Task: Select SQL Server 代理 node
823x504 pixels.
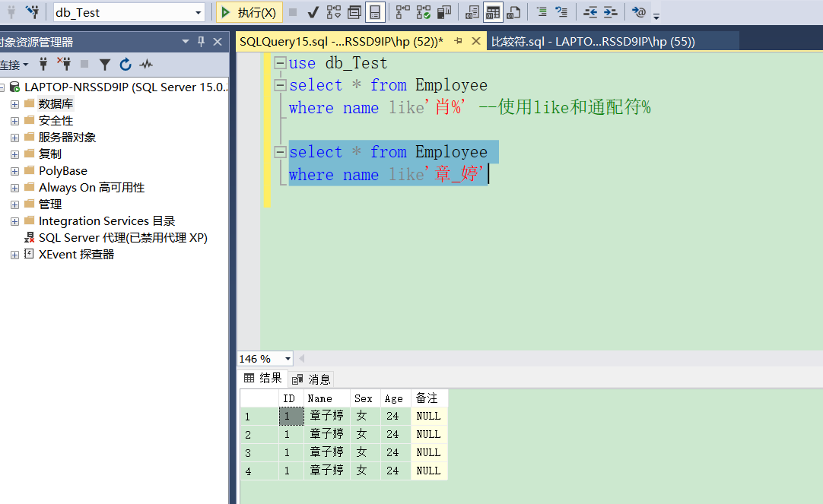Action: pyautogui.click(x=122, y=238)
